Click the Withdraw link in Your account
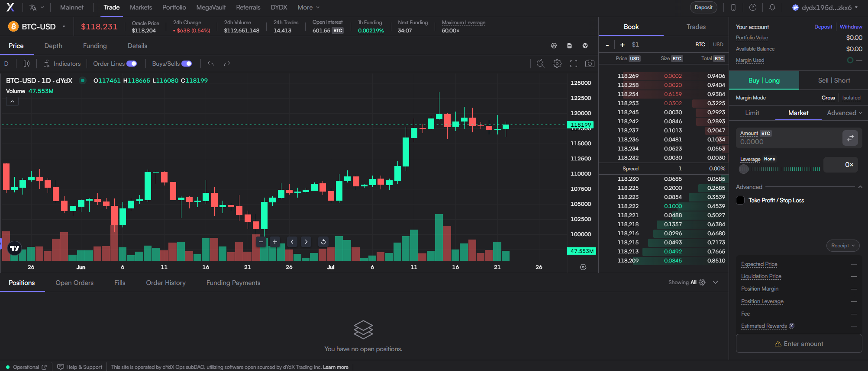The image size is (868, 371). (851, 27)
